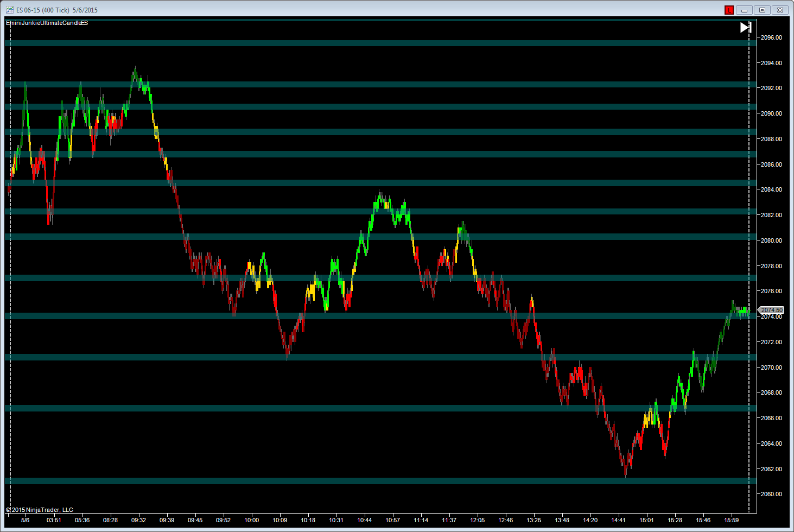This screenshot has height=532, width=794.
Task: Click the 2060.00 label on price axis
Action: (x=771, y=494)
